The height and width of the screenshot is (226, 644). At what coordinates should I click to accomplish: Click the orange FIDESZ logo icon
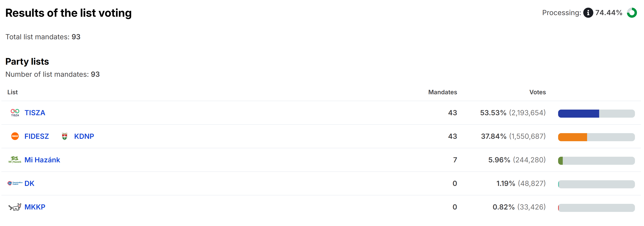[15, 136]
